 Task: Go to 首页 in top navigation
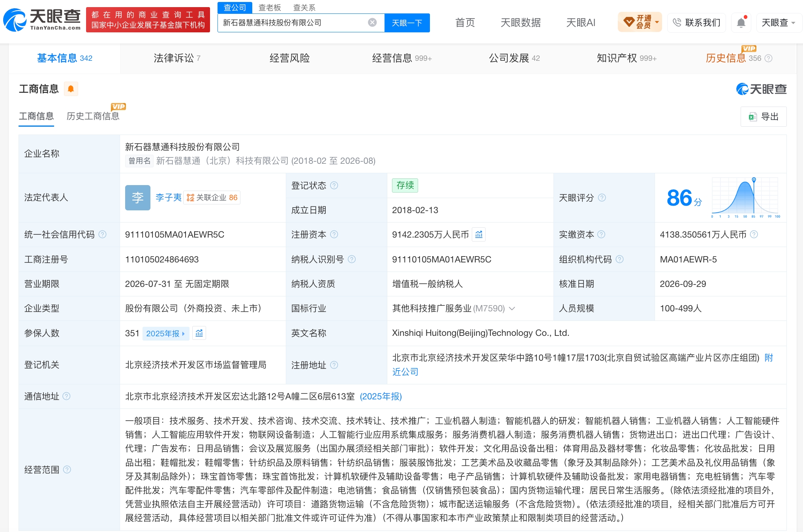coord(465,22)
